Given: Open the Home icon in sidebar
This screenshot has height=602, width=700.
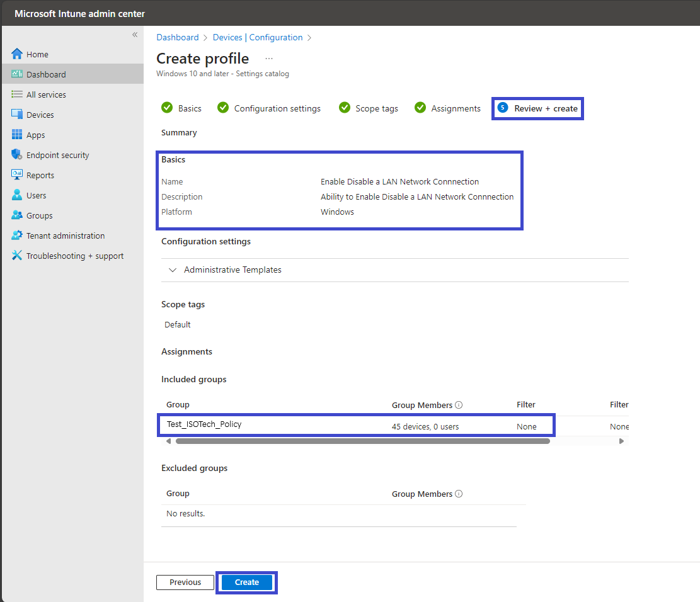Looking at the screenshot, I should [17, 54].
